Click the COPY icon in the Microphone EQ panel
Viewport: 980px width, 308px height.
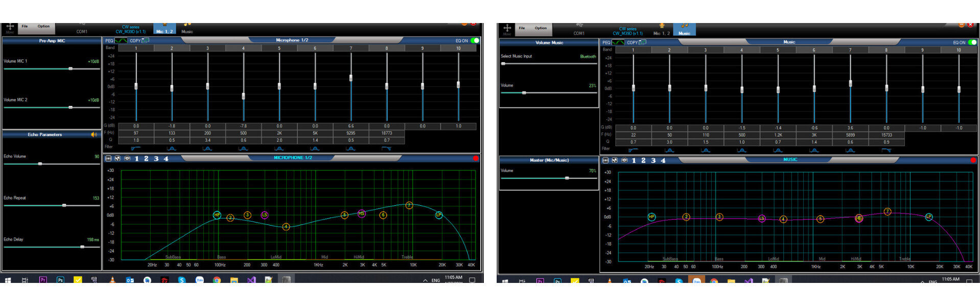(x=146, y=40)
